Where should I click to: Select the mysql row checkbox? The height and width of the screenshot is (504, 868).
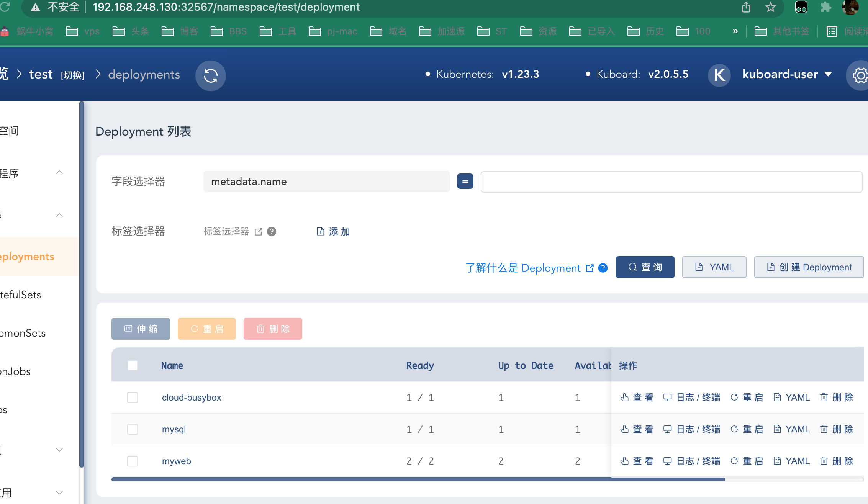tap(133, 429)
